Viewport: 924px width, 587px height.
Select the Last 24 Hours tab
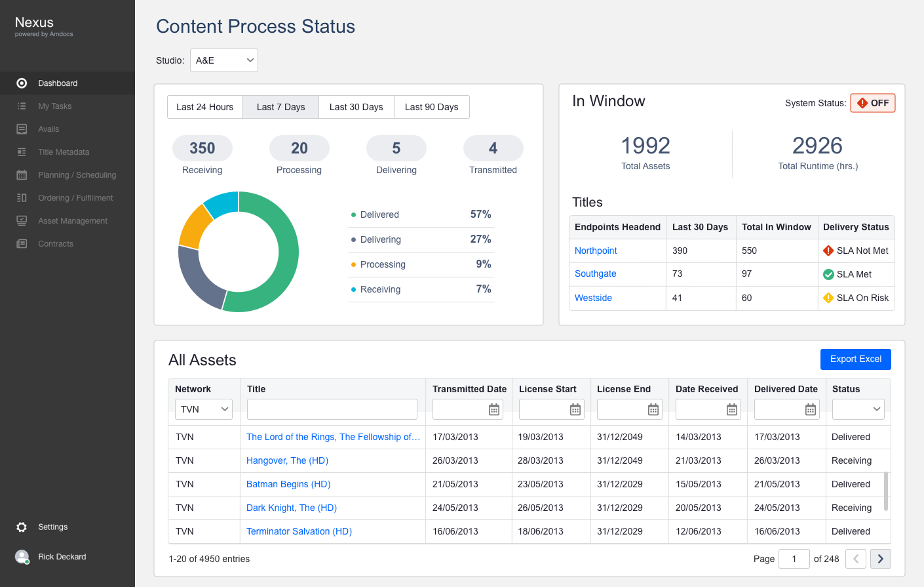[204, 107]
